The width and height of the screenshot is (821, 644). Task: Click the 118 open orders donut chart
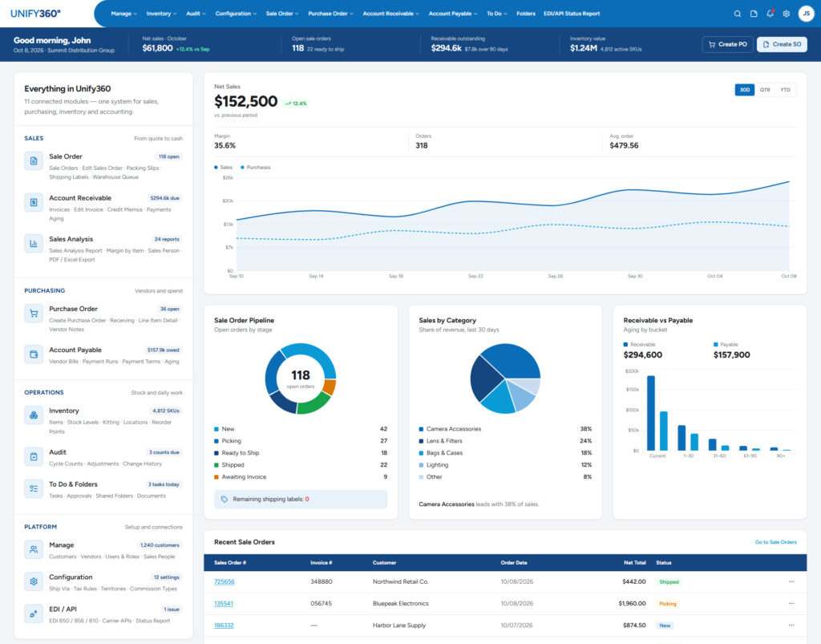(301, 379)
